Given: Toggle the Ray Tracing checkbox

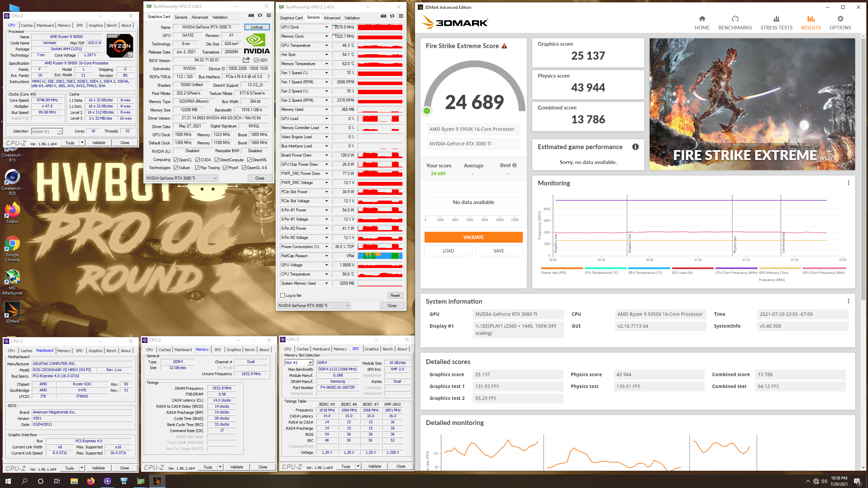Looking at the screenshot, I should (197, 168).
